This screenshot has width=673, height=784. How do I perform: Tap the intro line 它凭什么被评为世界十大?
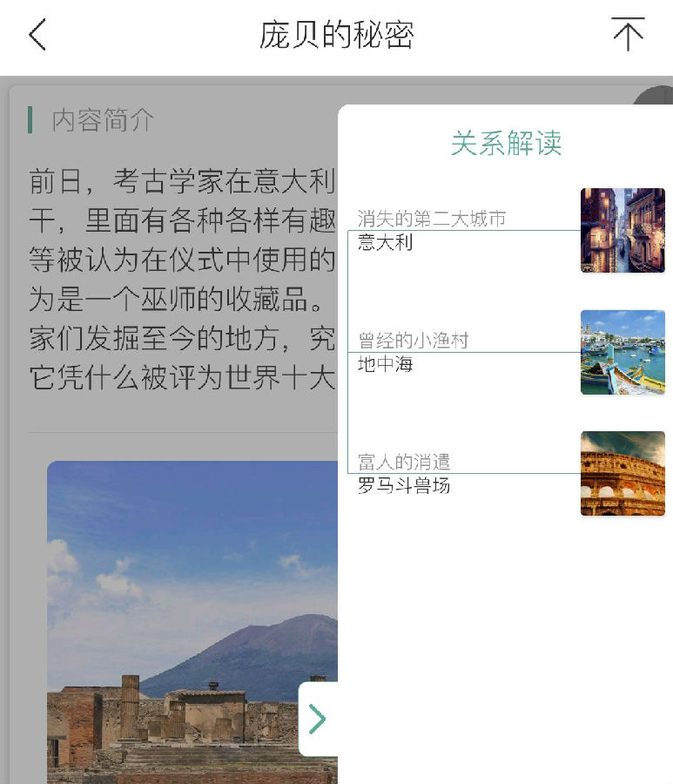click(x=182, y=377)
